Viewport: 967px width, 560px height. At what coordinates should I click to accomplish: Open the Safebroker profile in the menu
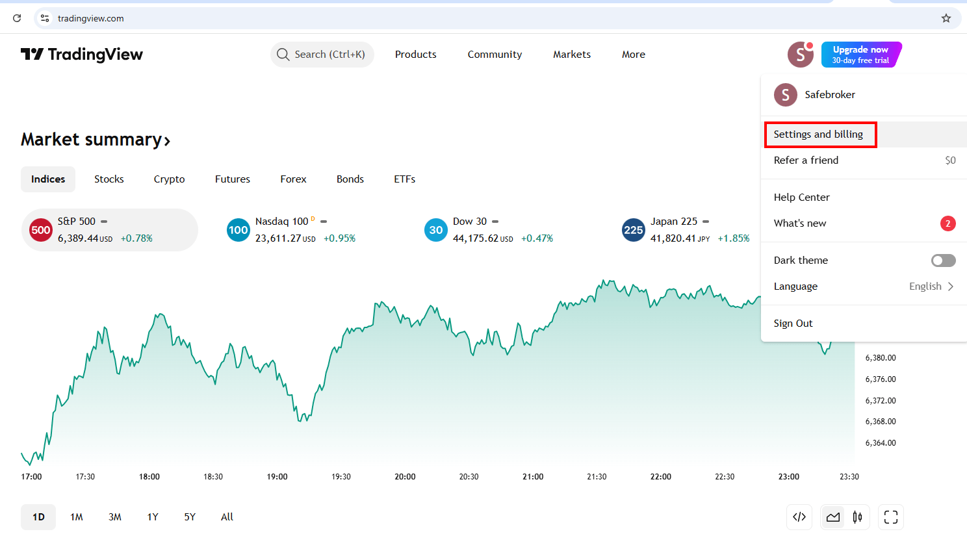[x=864, y=95]
